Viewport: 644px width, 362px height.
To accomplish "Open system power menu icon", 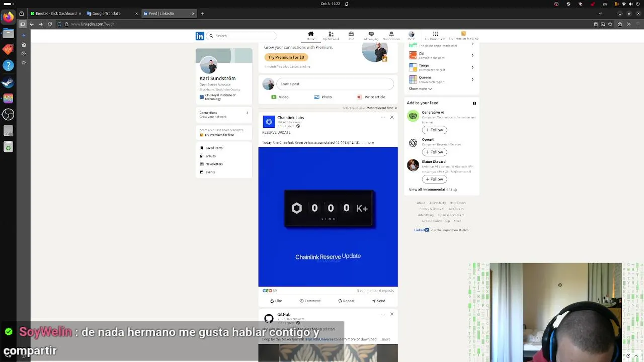I will point(637,4).
